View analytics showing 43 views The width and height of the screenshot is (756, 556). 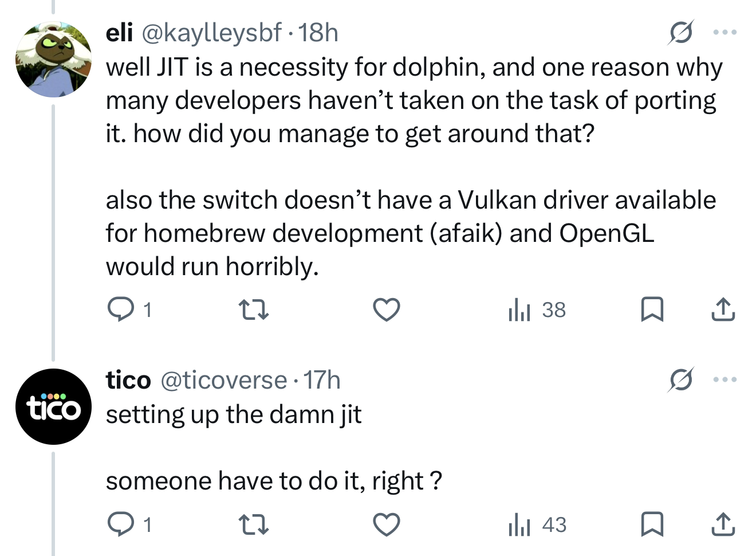point(537,524)
